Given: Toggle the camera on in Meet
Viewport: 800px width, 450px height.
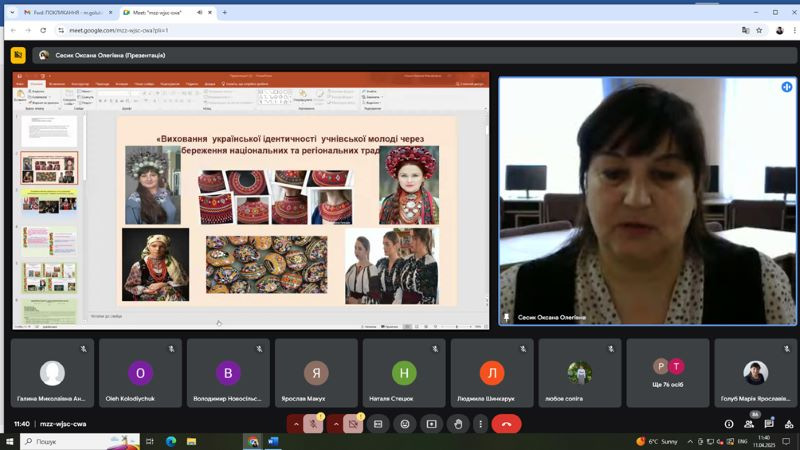Looking at the screenshot, I should pyautogui.click(x=353, y=424).
